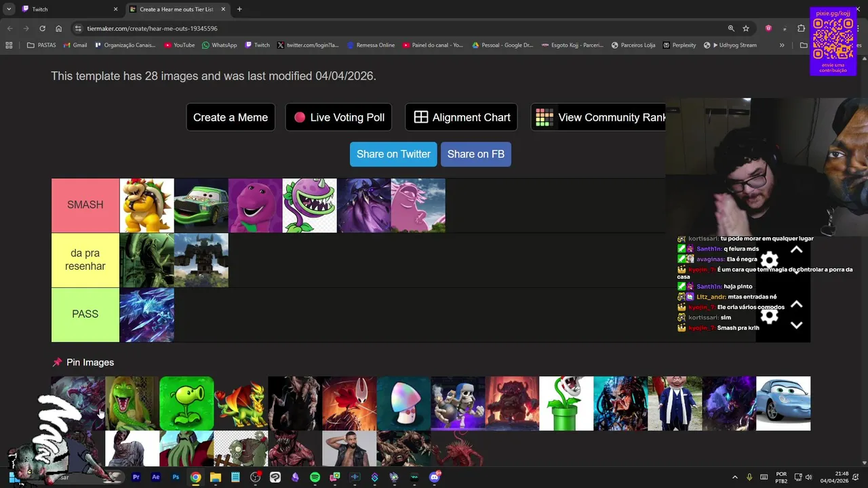
Task: Select the Chomper plant image
Action: click(310, 205)
